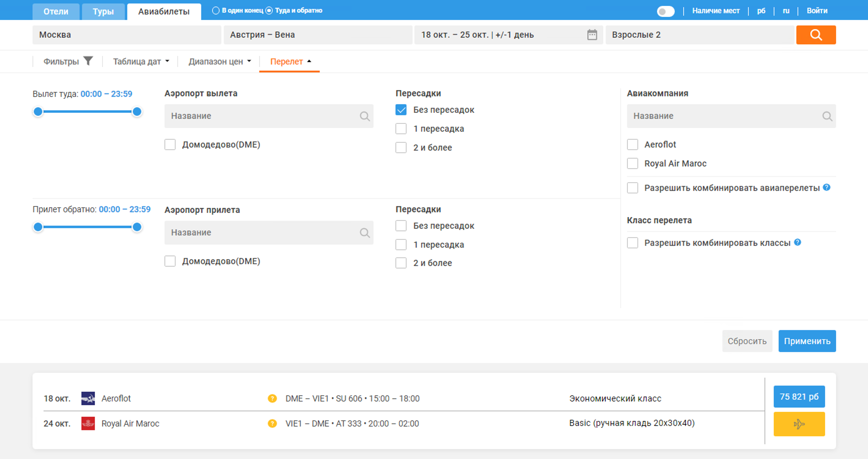868x459 pixels.
Task: Click right handle of outbound departure time slider
Action: [137, 111]
